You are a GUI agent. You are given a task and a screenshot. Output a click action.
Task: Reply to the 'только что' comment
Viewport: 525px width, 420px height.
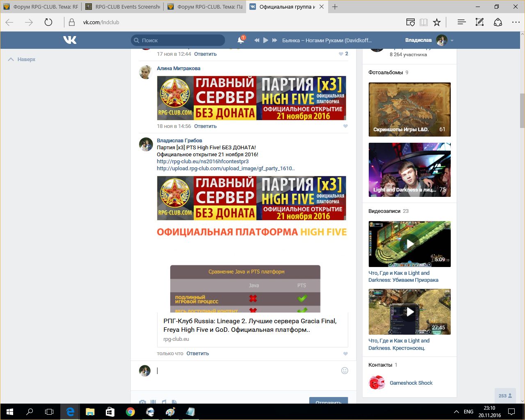[198, 354]
